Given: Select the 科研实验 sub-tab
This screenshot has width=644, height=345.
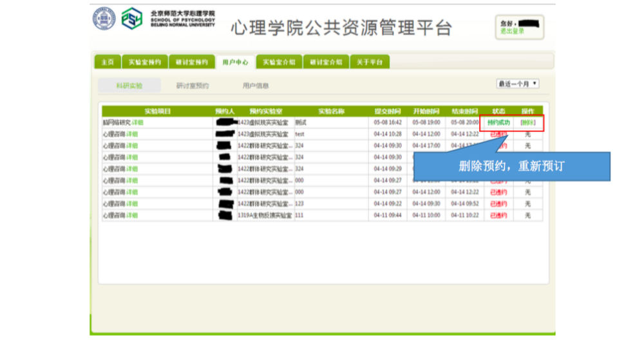Looking at the screenshot, I should coord(129,85).
